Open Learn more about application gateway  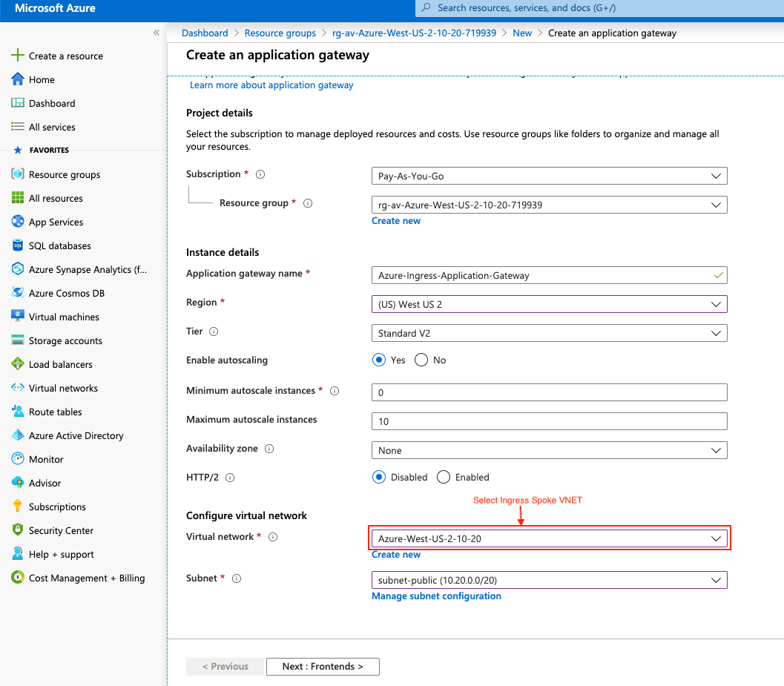[273, 85]
